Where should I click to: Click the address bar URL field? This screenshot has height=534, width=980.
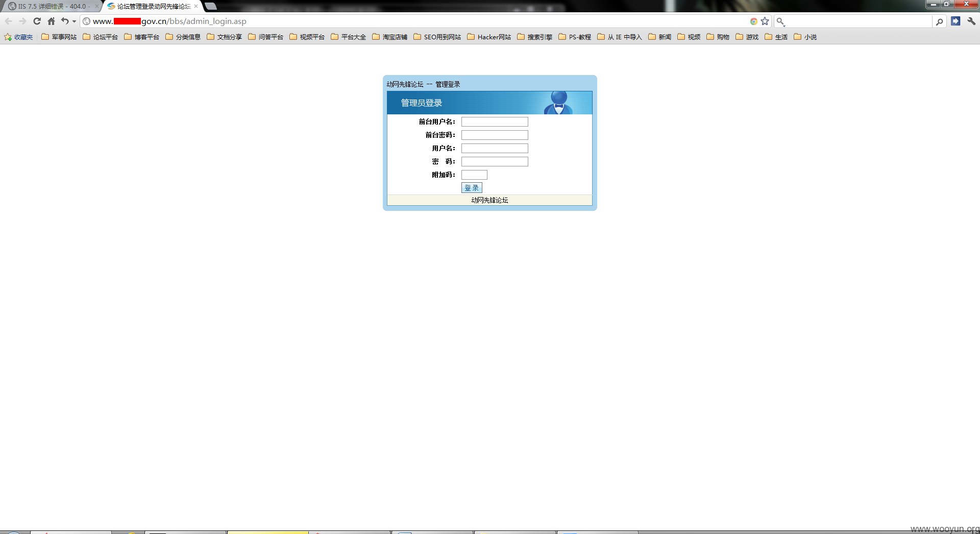tap(413, 21)
